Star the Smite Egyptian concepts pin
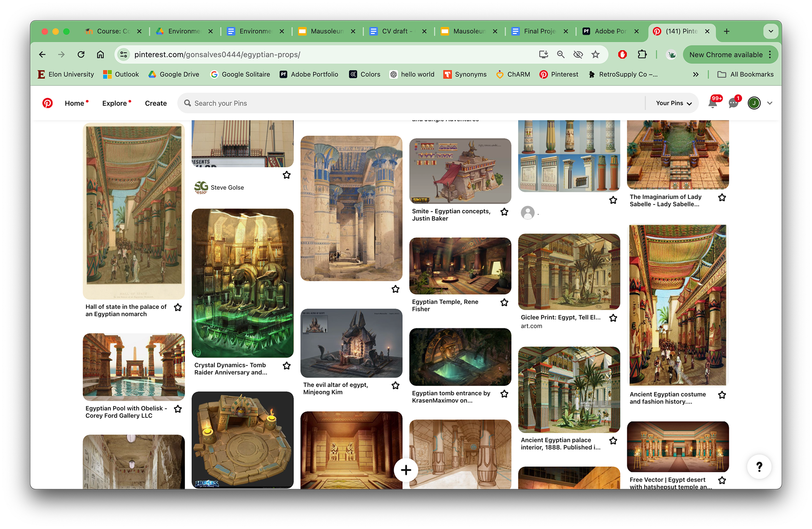812x529 pixels. pyautogui.click(x=505, y=212)
